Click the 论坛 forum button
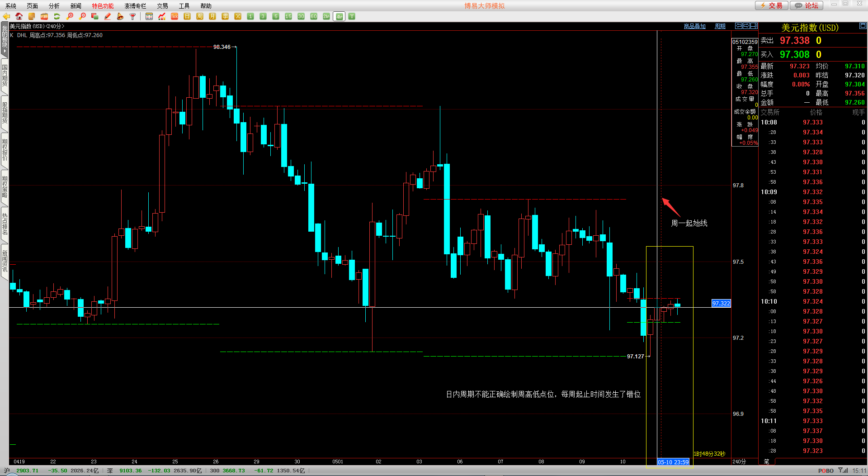 807,5
